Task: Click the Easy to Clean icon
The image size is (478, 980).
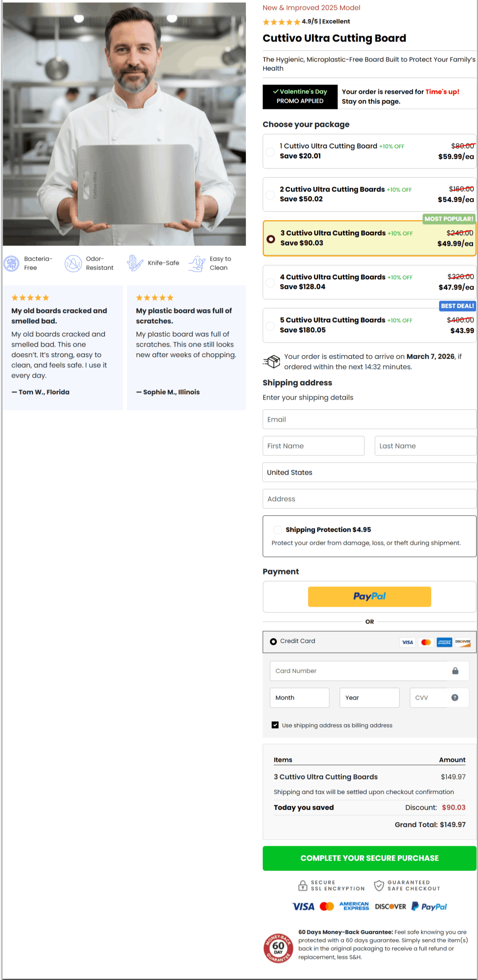Action: [196, 263]
